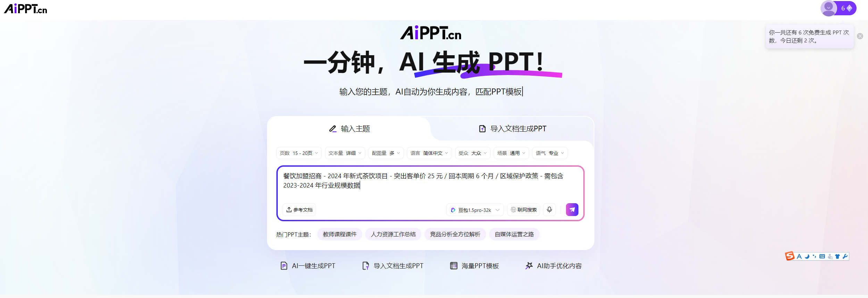Screen dimensions: 868x298
Task: Close the free quota notification
Action: point(860,36)
